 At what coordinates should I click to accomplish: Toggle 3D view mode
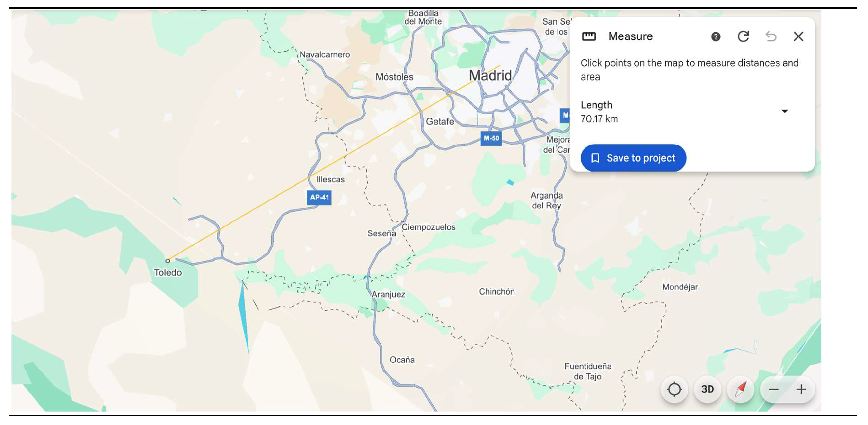[x=707, y=389]
